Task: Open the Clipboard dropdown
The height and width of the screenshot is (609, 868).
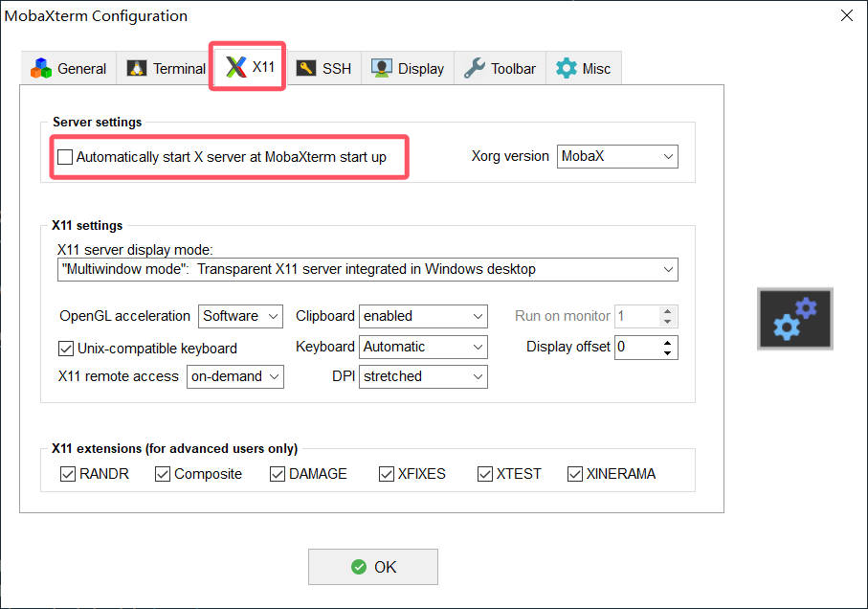Action: 423,316
